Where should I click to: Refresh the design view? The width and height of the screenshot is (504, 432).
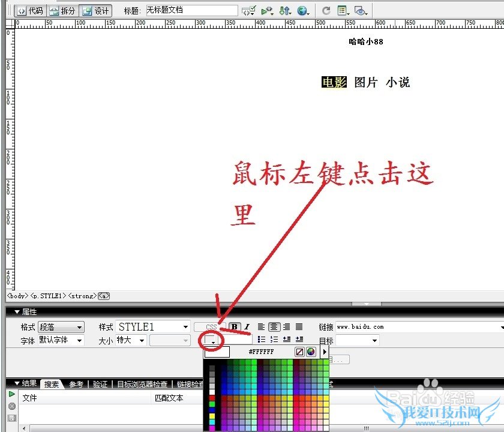coord(326,11)
